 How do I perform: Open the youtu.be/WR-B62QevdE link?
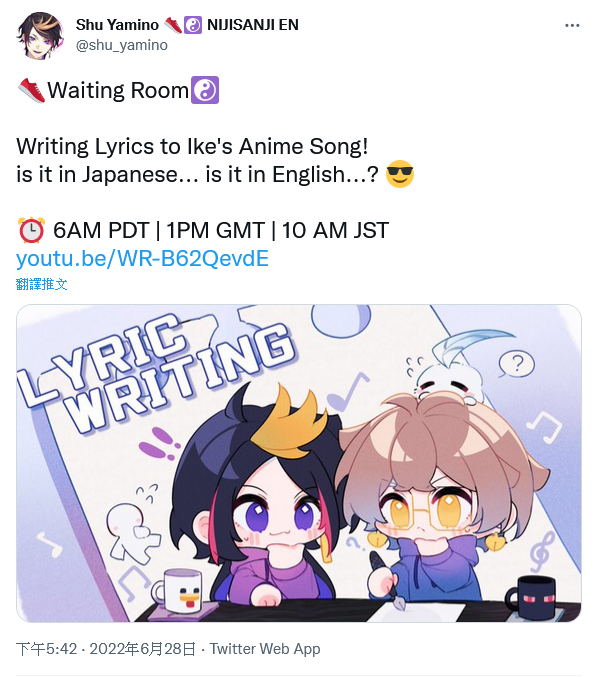coord(142,258)
